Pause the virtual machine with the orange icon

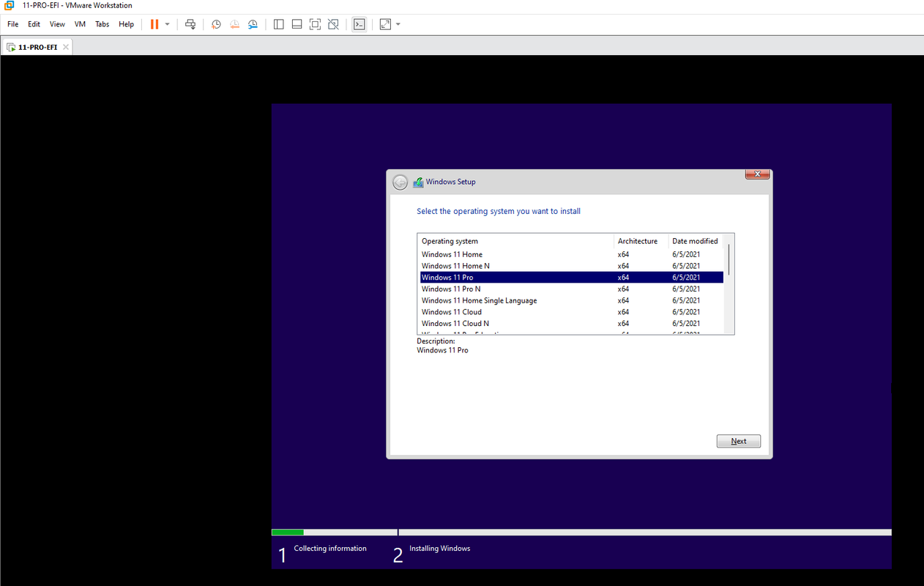coord(154,24)
